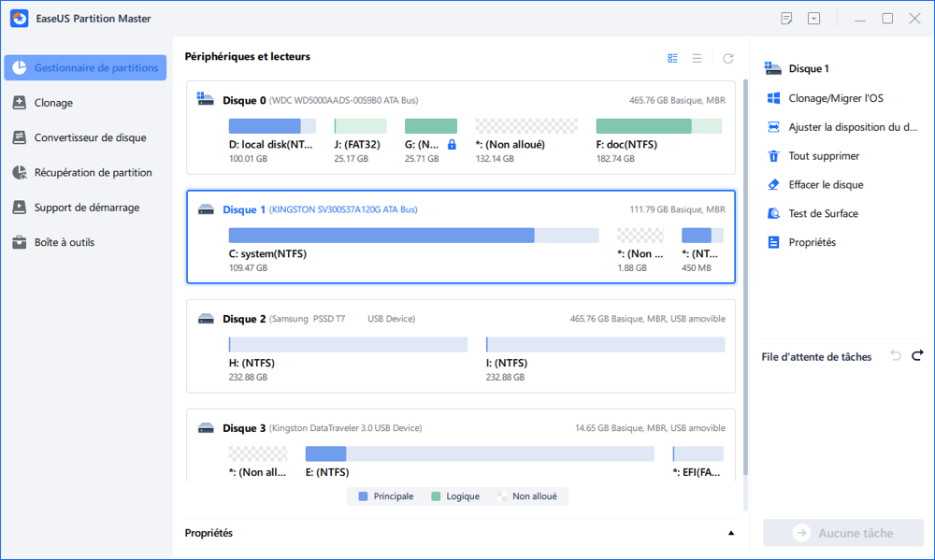This screenshot has height=560, width=935.
Task: Select the D: local disk partition bar
Action: click(x=272, y=126)
